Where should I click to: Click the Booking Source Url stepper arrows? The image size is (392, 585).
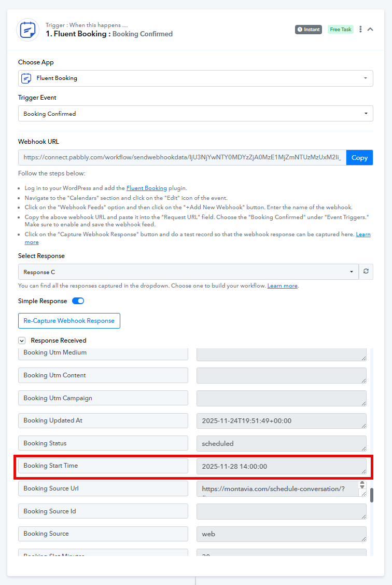362,485
